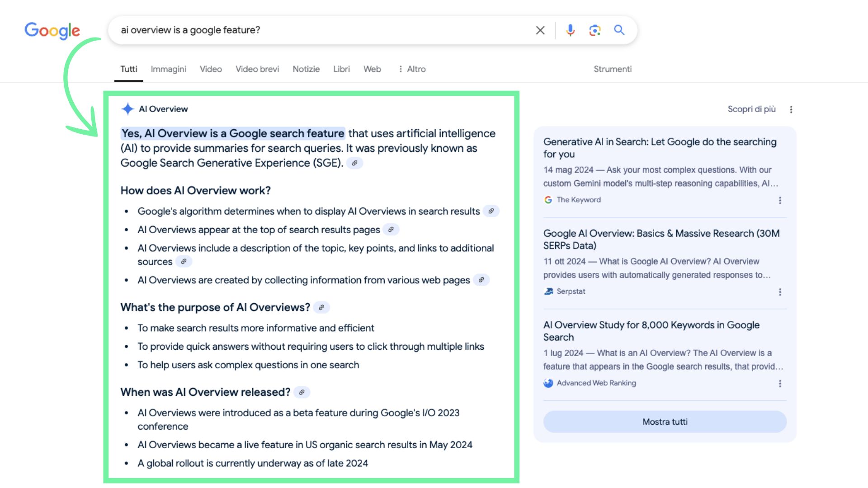Click the Google logo
The width and height of the screenshot is (868, 488).
pos(52,31)
